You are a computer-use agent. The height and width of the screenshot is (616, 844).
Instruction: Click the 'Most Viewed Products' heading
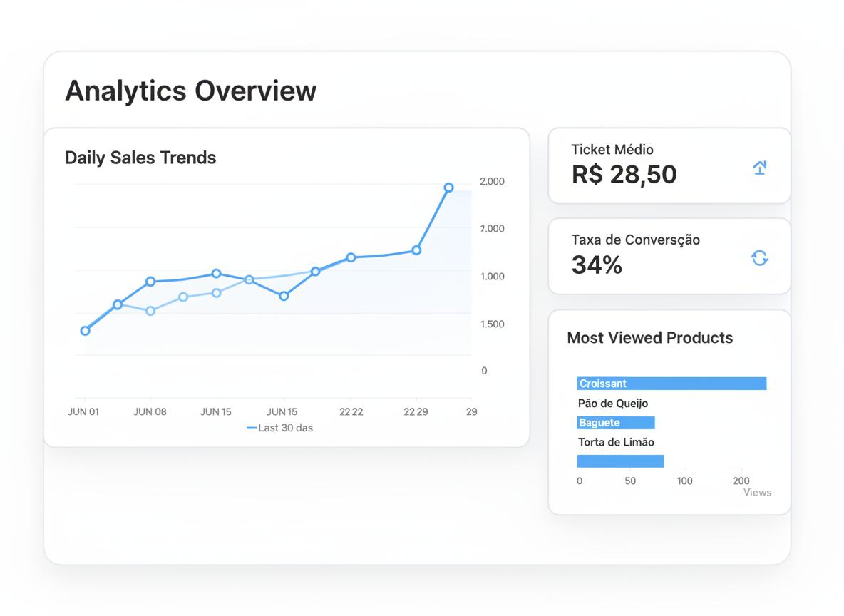click(649, 338)
